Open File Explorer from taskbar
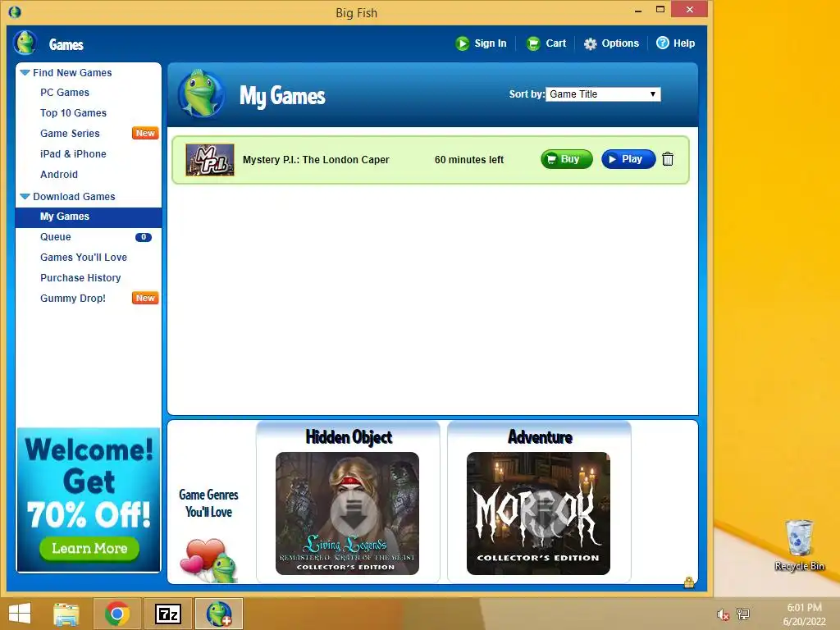 click(x=66, y=614)
